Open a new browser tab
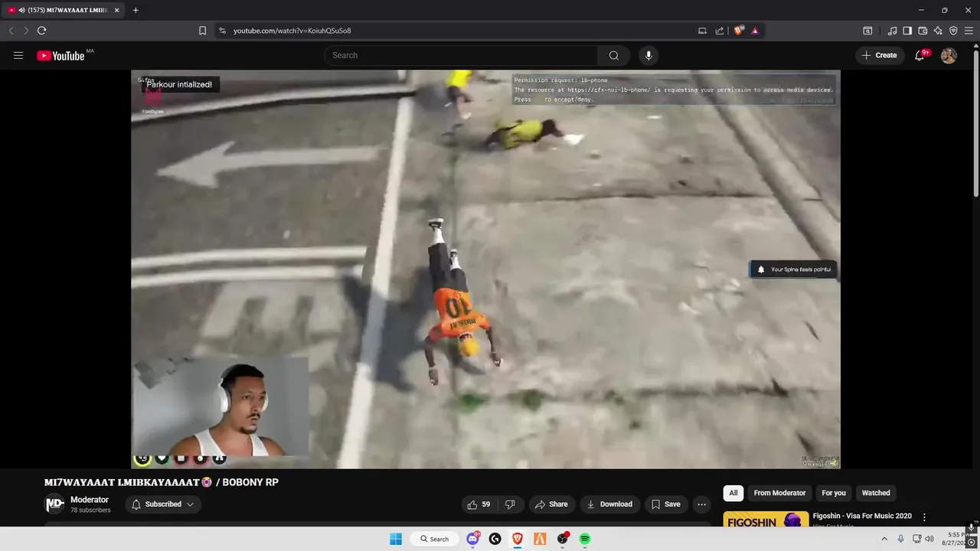The width and height of the screenshot is (980, 551). (x=136, y=10)
